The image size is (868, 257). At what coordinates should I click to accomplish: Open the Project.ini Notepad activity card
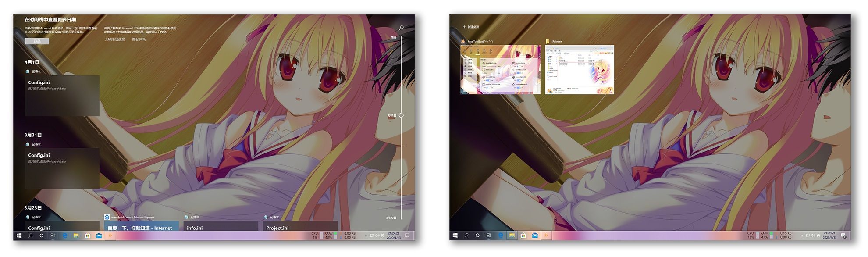[x=300, y=226]
